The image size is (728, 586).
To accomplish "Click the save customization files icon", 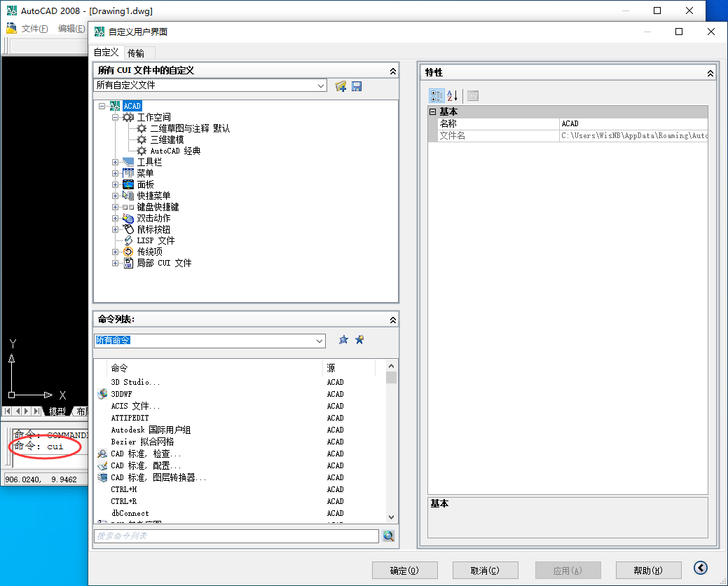I will click(x=357, y=86).
